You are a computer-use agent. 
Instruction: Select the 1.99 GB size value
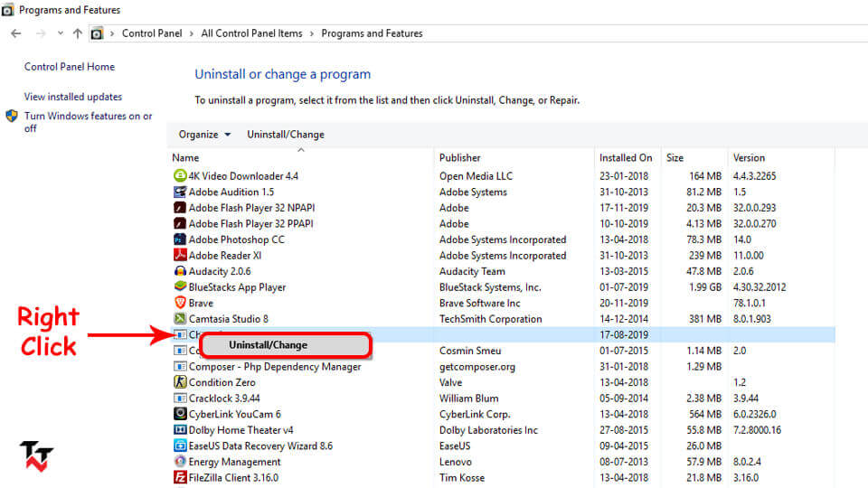[705, 287]
